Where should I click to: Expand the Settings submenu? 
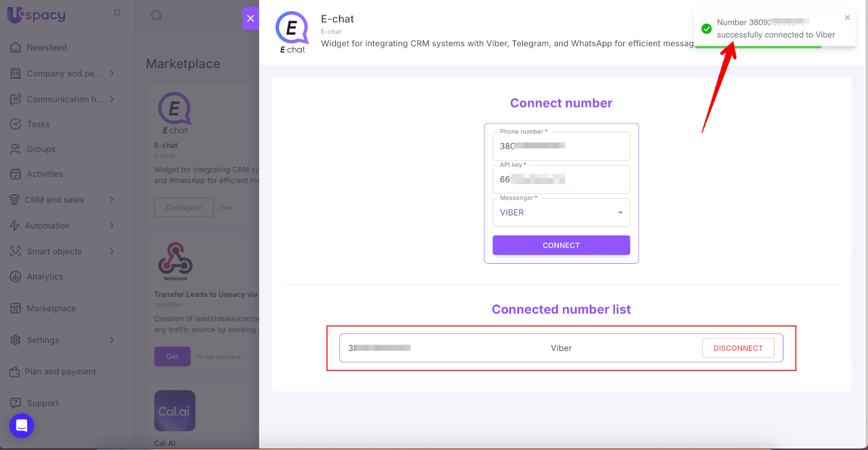62,340
